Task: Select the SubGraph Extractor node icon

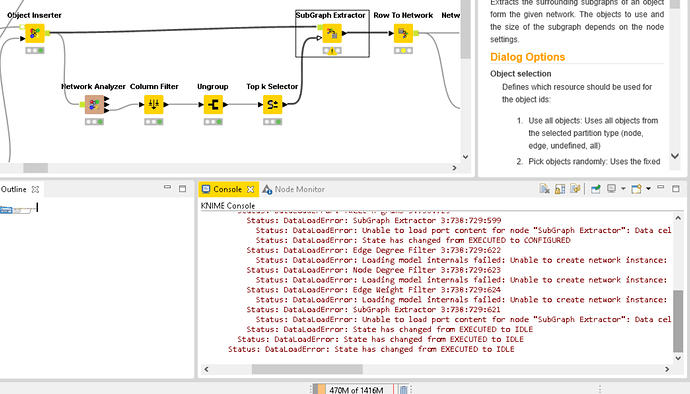Action: coord(332,33)
